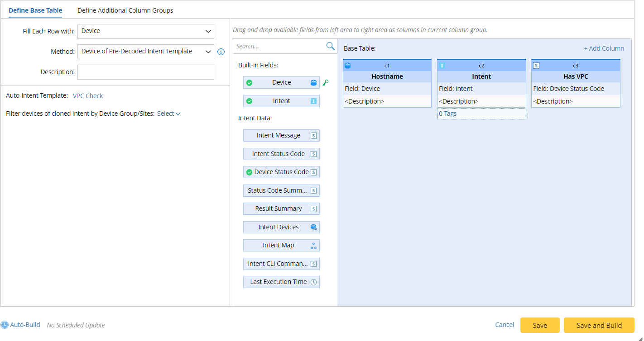Click the Description input field
This screenshot has height=341, width=644.
coord(146,72)
